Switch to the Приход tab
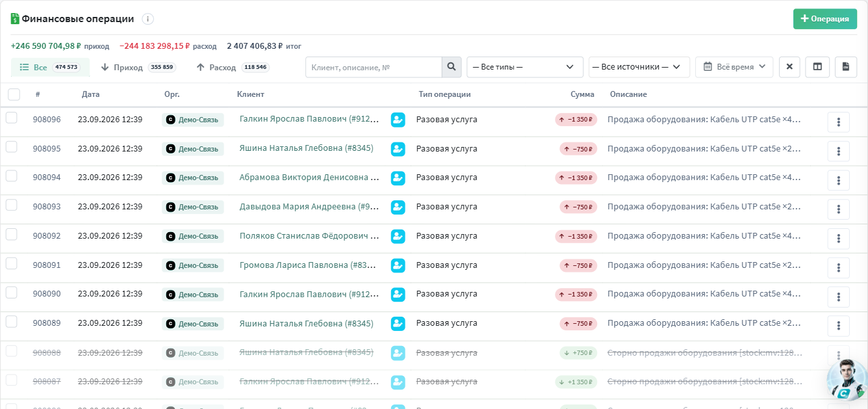This screenshot has width=868, height=409. point(138,67)
